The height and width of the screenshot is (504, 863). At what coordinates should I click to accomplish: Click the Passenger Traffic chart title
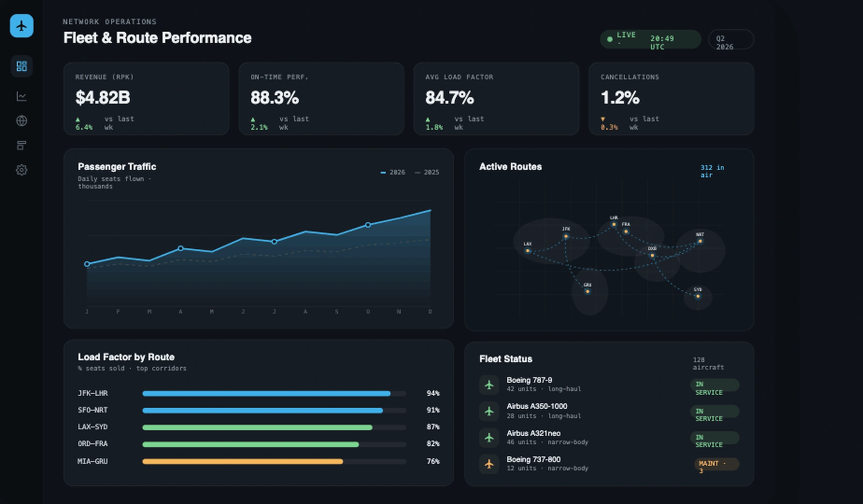(117, 167)
